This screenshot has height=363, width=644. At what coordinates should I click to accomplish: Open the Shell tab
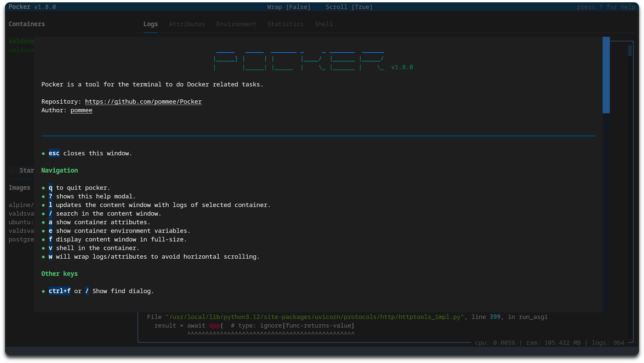point(324,24)
